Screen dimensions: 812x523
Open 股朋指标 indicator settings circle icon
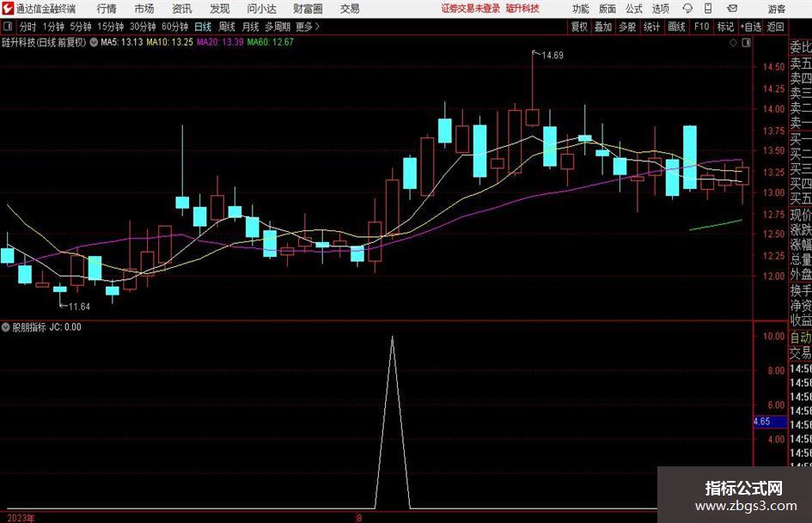6,327
